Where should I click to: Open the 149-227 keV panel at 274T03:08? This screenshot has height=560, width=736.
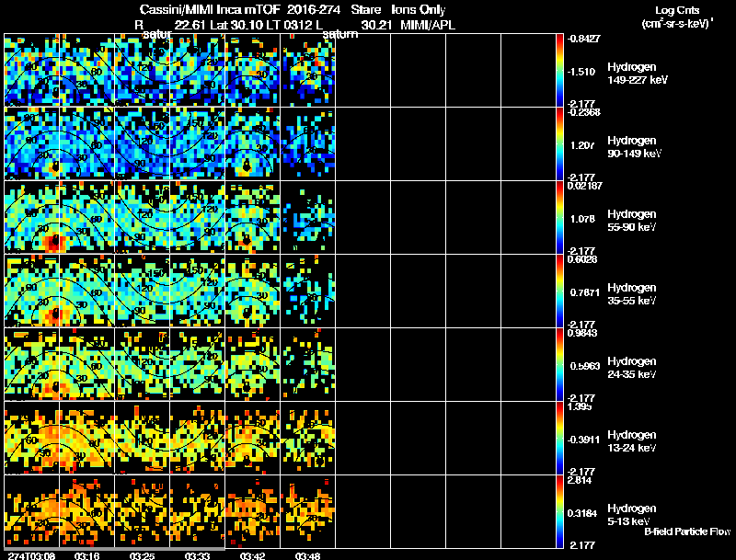[x=32, y=70]
